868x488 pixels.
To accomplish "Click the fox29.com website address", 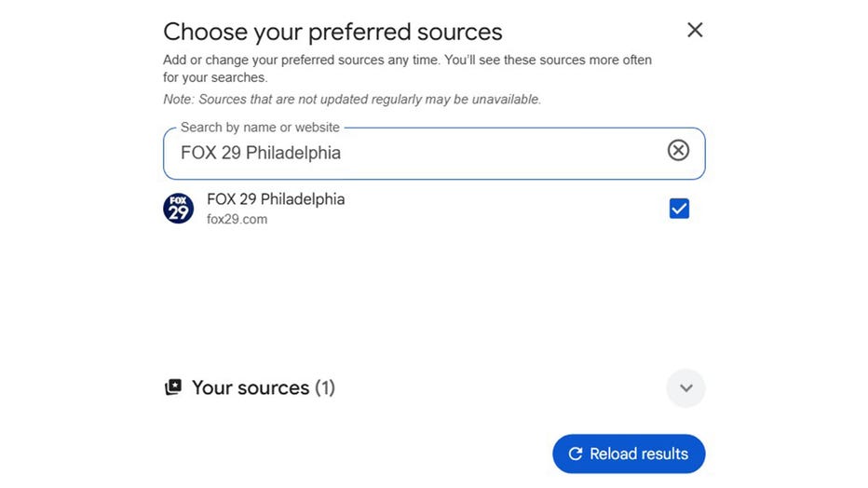I will point(237,220).
